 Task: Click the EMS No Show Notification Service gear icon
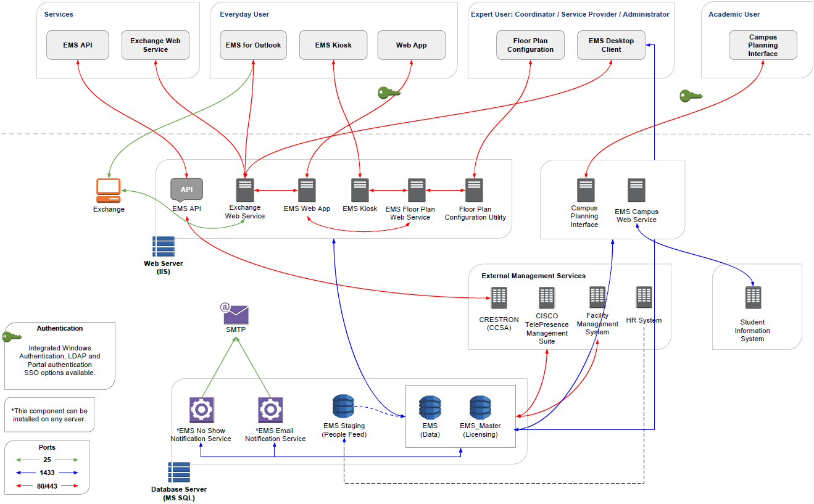pyautogui.click(x=201, y=410)
